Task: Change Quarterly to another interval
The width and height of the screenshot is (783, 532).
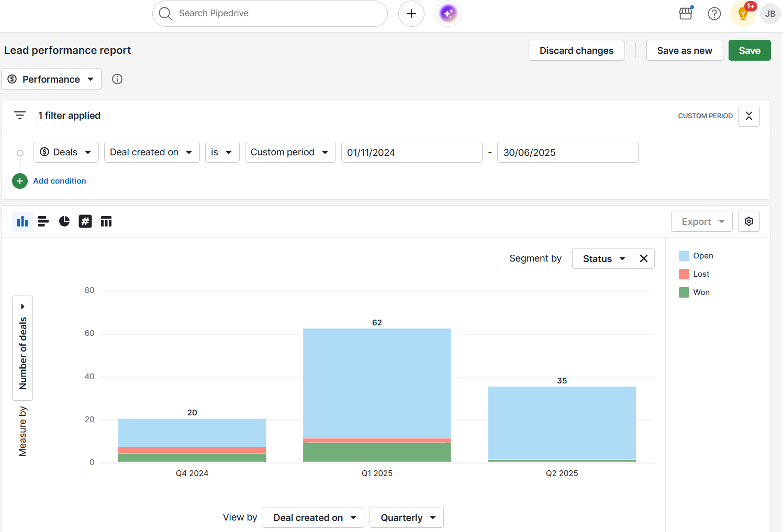Action: click(x=407, y=517)
